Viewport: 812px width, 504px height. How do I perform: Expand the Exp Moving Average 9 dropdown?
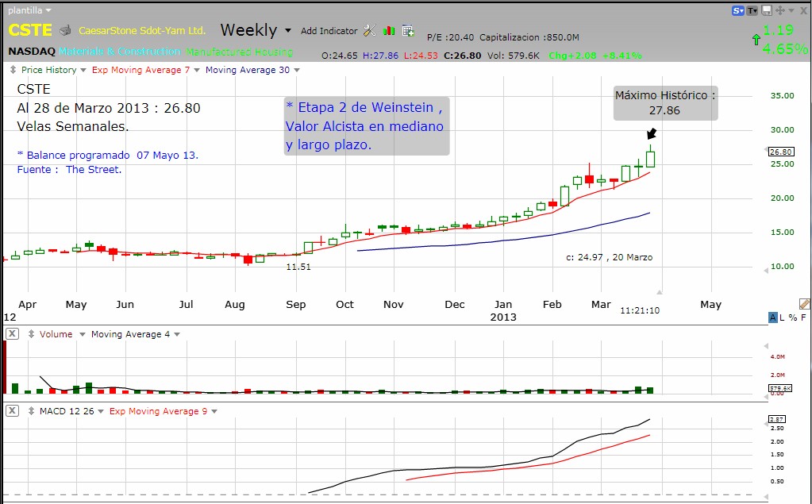[x=214, y=411]
